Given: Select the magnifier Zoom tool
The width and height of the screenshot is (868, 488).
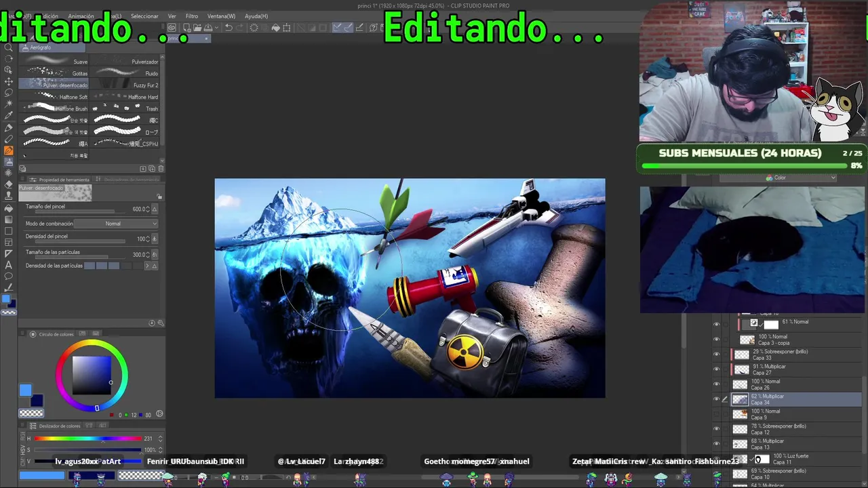Looking at the screenshot, I should click(8, 47).
